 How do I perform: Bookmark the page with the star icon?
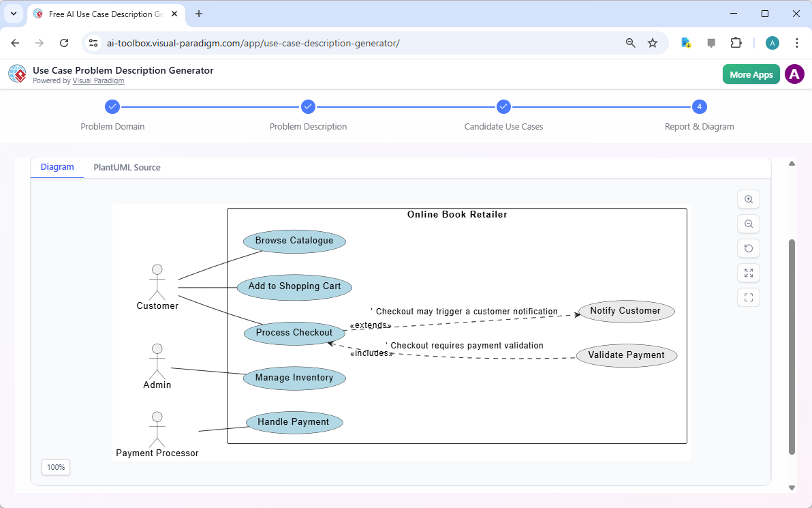coord(653,42)
